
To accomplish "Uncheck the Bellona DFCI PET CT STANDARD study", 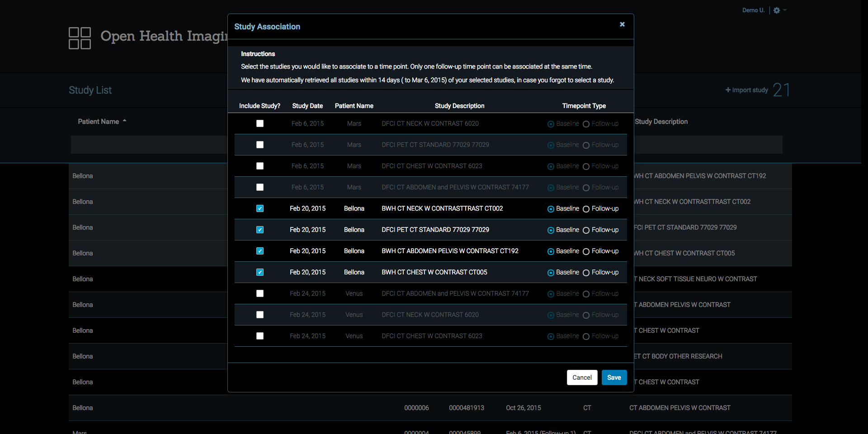I will (x=260, y=230).
